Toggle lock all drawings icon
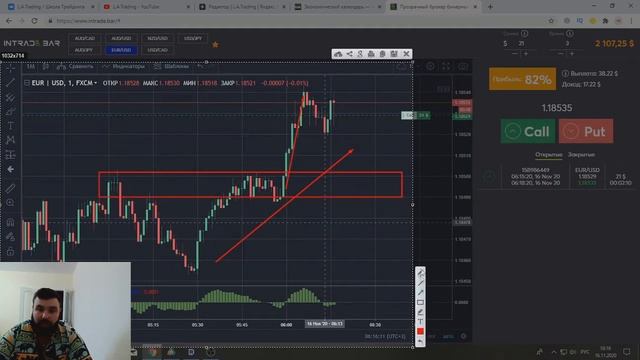This screenshot has width=640, height=360. (11, 251)
